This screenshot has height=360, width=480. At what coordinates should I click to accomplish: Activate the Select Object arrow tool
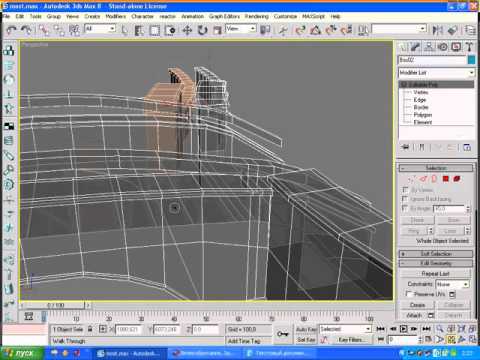point(124,30)
